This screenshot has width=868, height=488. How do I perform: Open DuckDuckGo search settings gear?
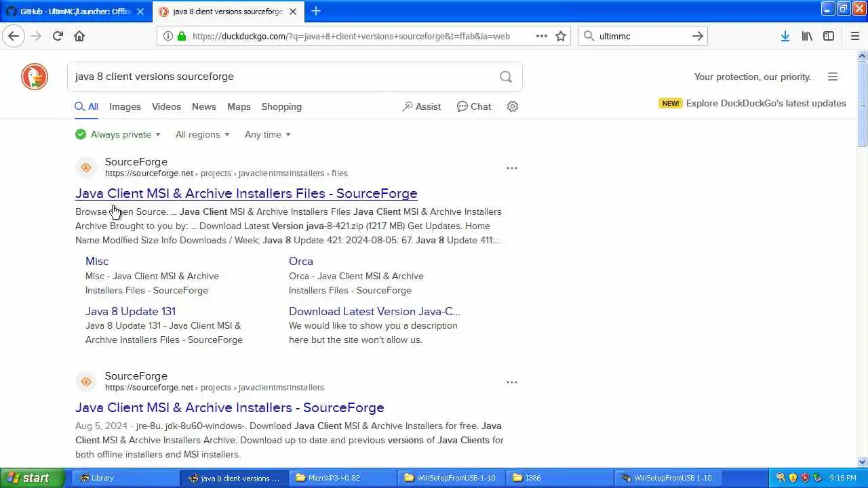[513, 106]
